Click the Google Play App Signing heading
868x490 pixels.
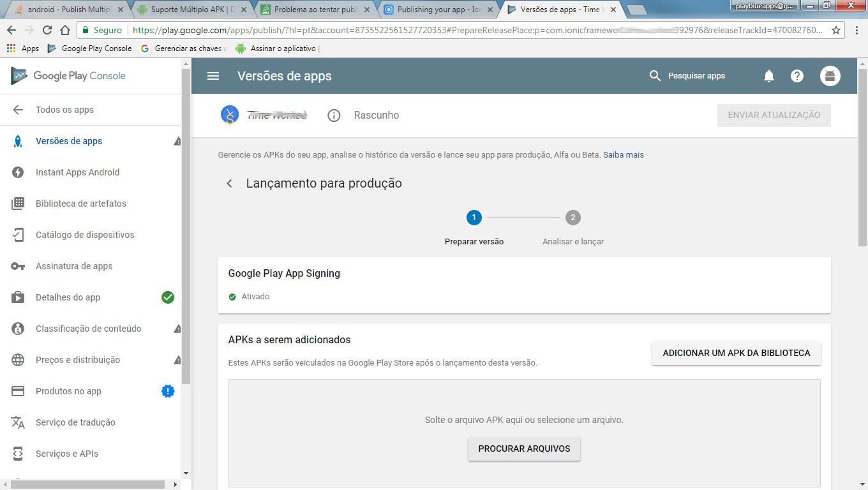(284, 273)
